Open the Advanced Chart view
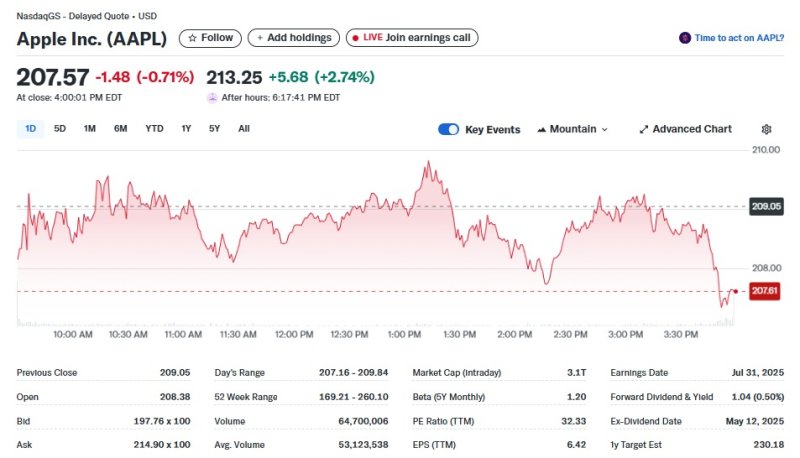800x458 pixels. click(x=686, y=130)
